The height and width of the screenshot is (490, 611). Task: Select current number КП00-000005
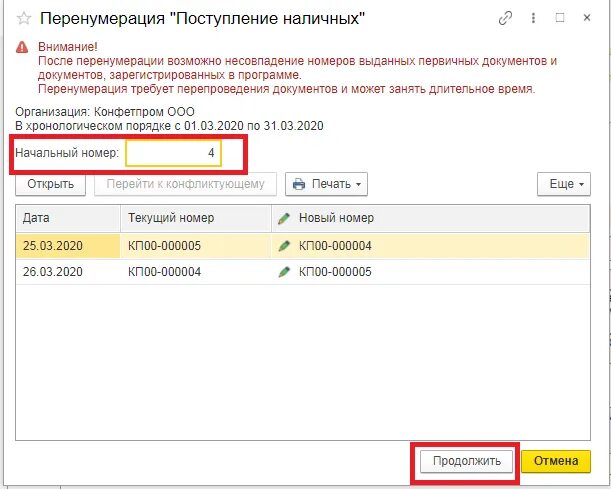[196, 246]
